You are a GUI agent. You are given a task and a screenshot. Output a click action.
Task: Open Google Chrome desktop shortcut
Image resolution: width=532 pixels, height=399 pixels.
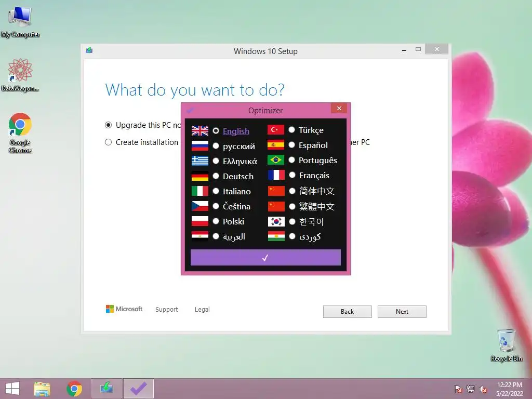tap(20, 132)
